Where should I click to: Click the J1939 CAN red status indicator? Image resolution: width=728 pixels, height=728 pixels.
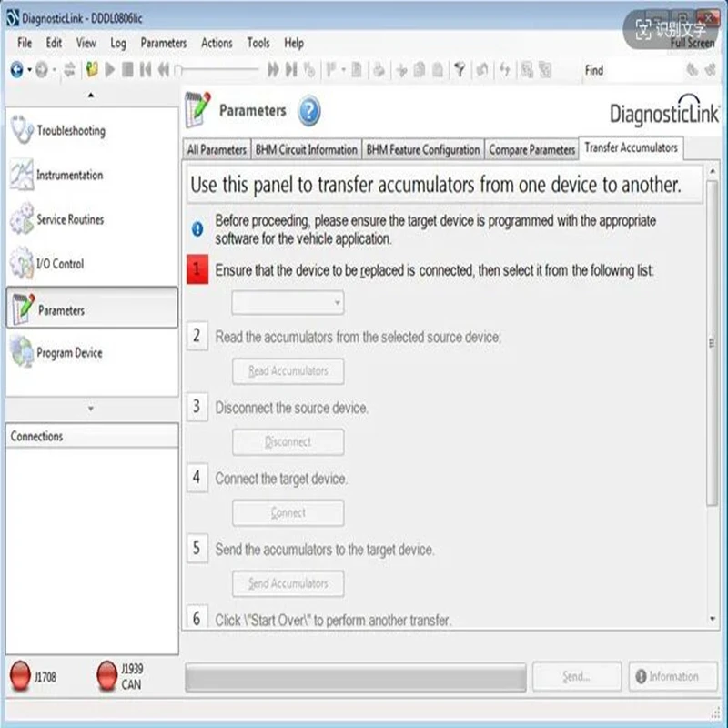point(106,676)
